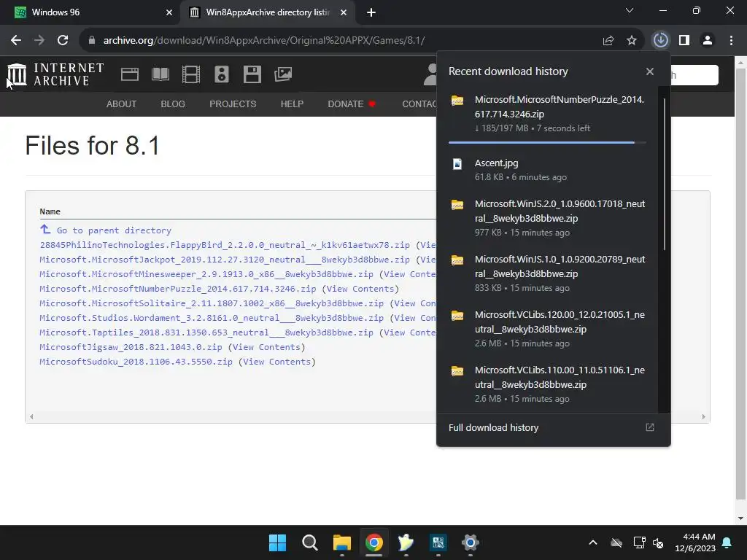The width and height of the screenshot is (747, 560).
Task: Open the Chrome profile icon
Action: coord(708,41)
